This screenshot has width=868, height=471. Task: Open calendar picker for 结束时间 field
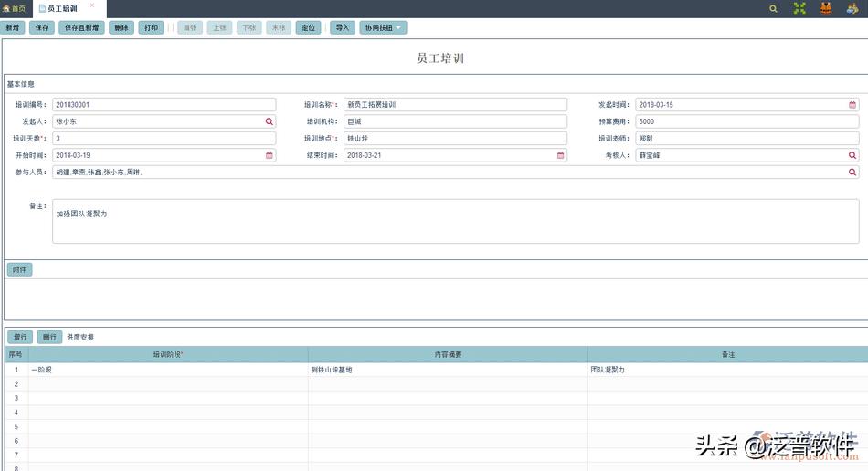561,155
